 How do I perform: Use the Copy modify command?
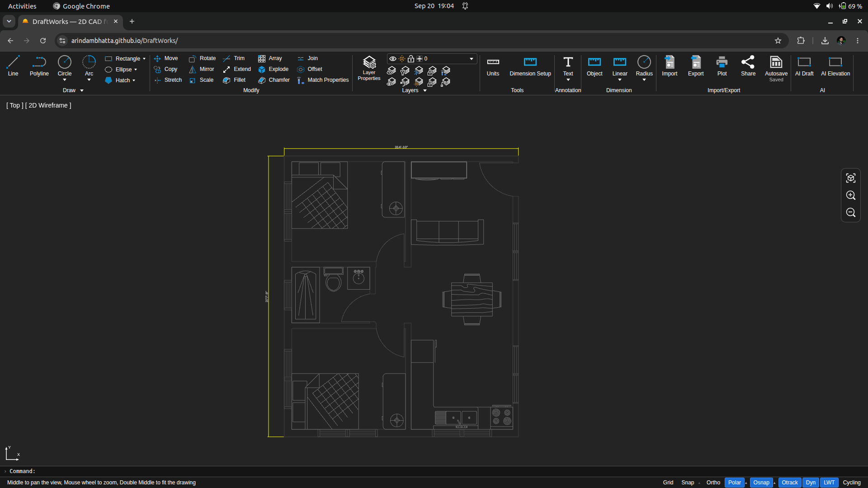[165, 69]
